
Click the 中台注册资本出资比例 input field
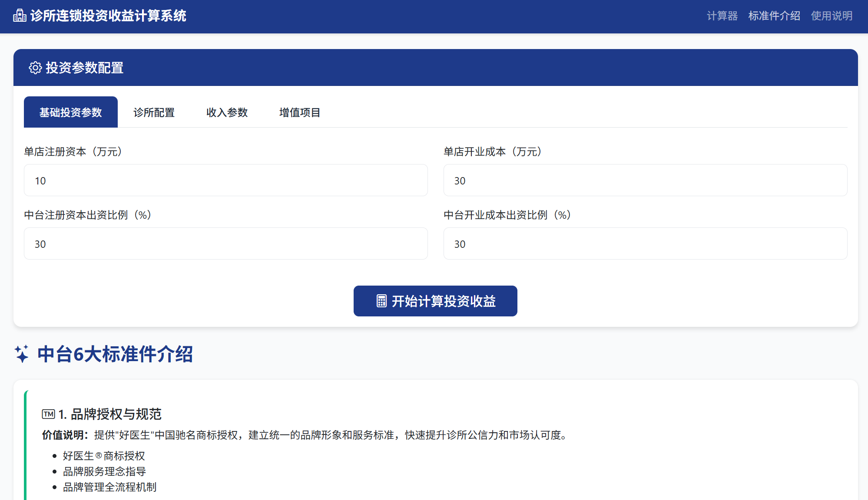(x=225, y=243)
